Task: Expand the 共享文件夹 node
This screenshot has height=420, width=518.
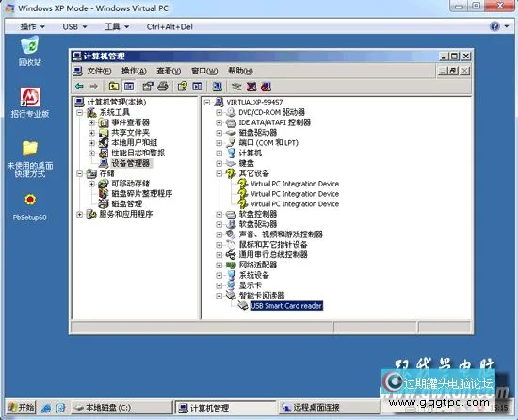Action: click(x=92, y=133)
